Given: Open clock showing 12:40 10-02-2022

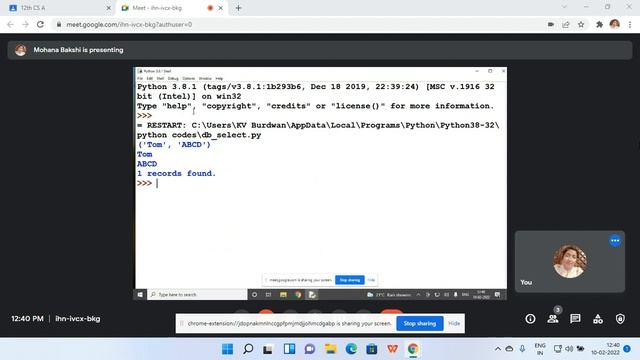Looking at the screenshot, I should (x=606, y=349).
